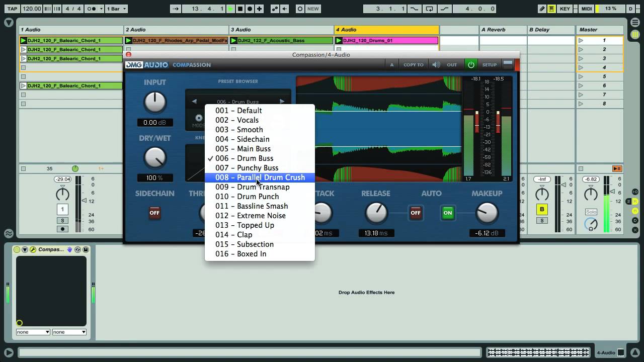Image resolution: width=644 pixels, height=362 pixels.
Task: Launch the Rhodes_Arp_Pedal clip in track 2
Action: [128, 40]
